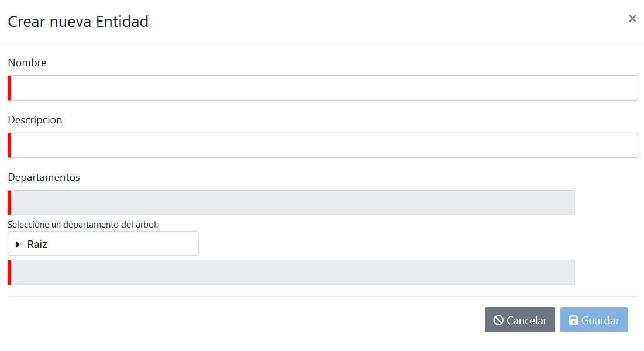Screen dimensions: 644x351
Task: Select the Raiz department label
Action: (37, 245)
